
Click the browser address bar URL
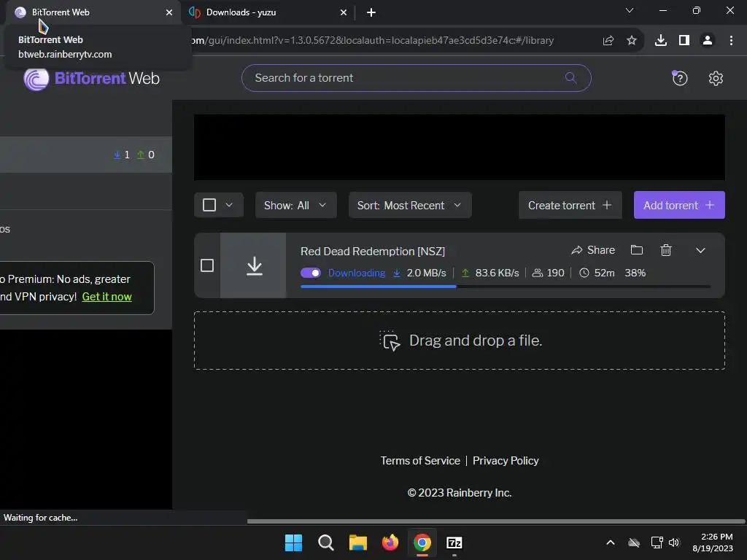[x=371, y=41]
